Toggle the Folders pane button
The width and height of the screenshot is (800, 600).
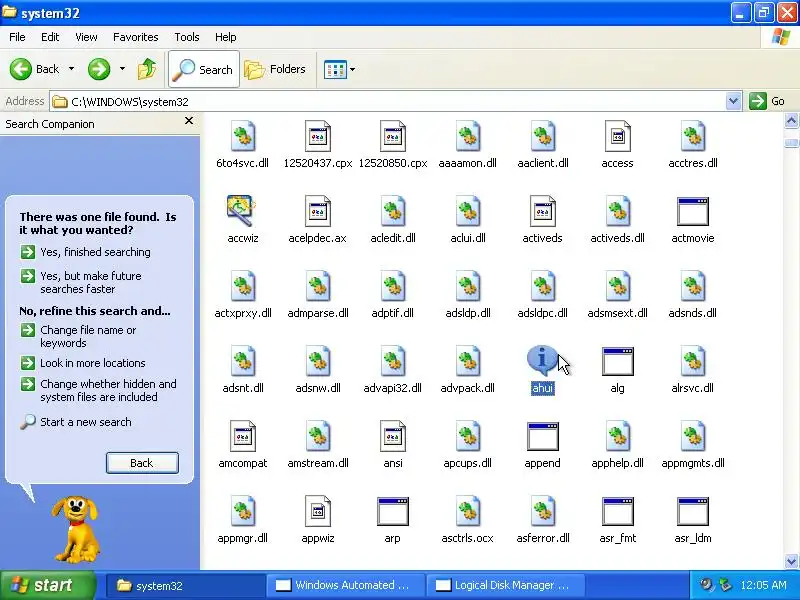tap(275, 69)
